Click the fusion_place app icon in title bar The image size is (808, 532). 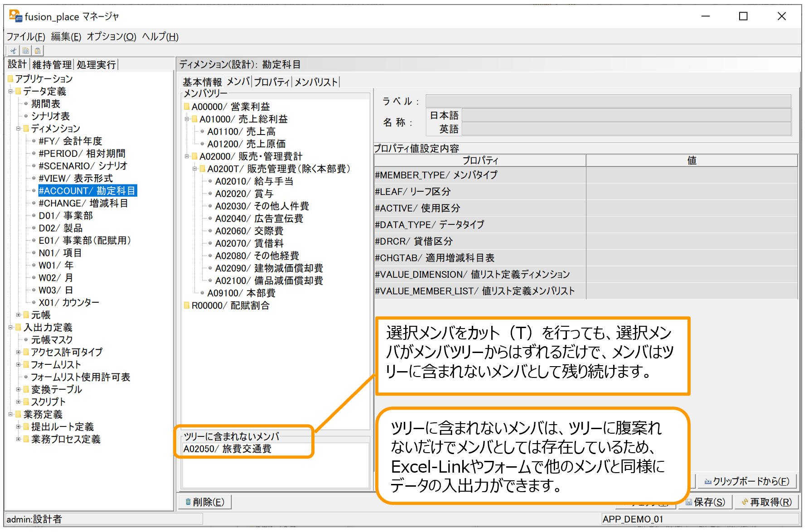pyautogui.click(x=15, y=16)
